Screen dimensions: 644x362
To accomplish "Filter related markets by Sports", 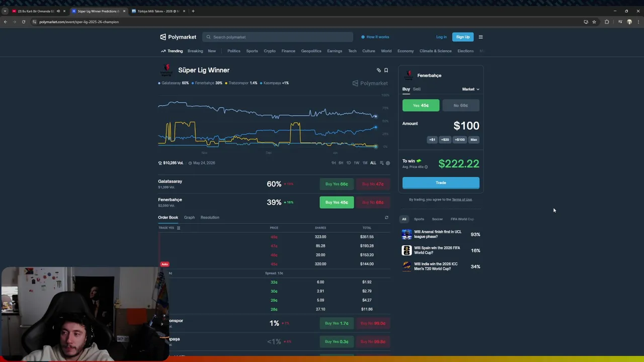I will pyautogui.click(x=419, y=219).
